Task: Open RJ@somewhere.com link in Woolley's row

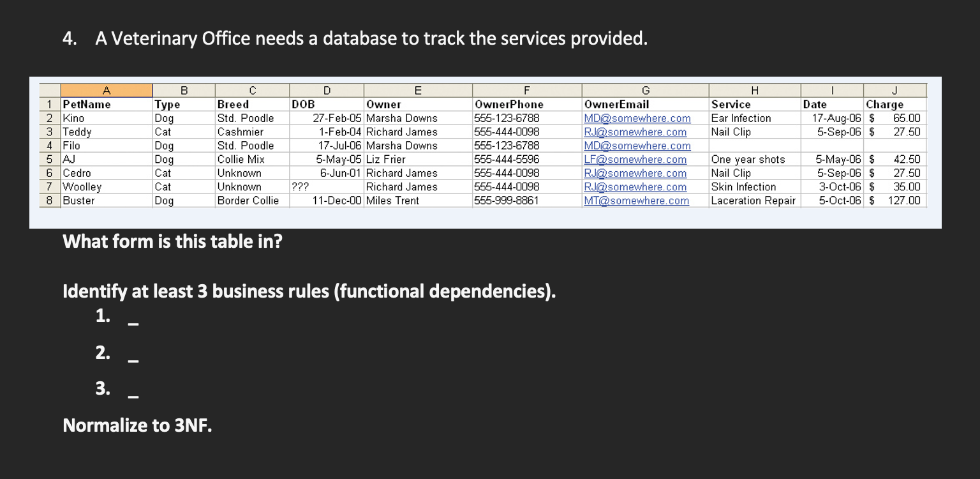Action: coord(635,187)
